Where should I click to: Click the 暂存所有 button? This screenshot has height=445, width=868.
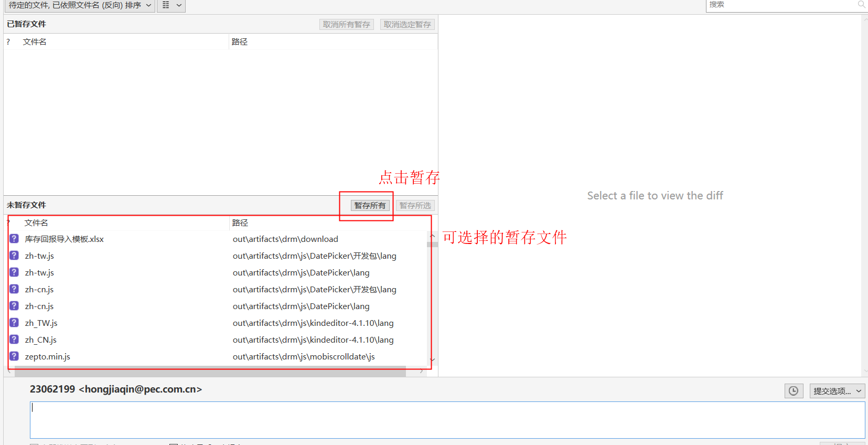370,206
